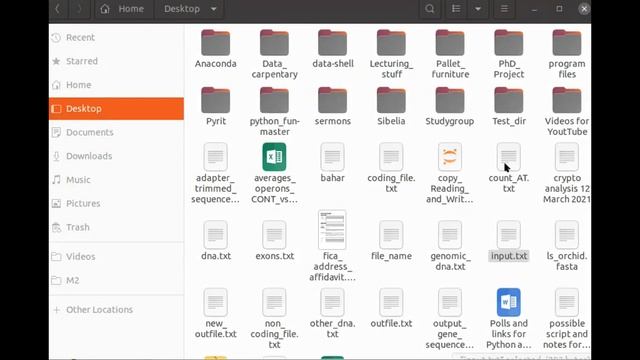Open Downloads in the sidebar

click(116, 156)
